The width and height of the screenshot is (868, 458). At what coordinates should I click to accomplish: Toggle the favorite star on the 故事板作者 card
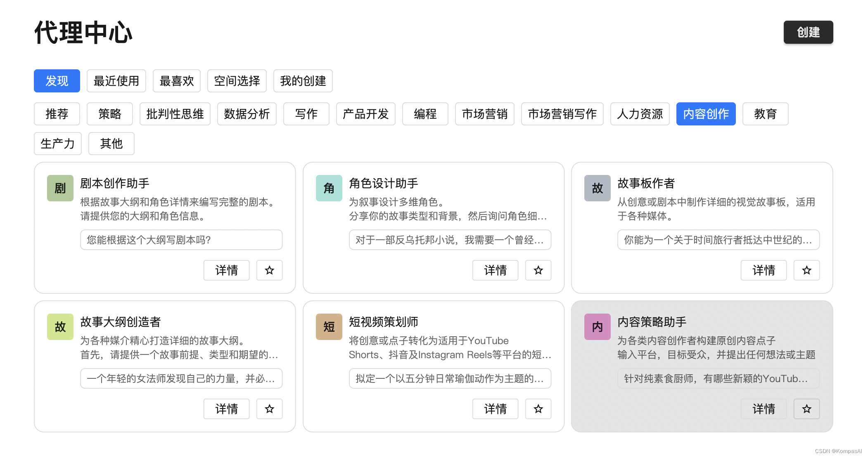(x=806, y=270)
